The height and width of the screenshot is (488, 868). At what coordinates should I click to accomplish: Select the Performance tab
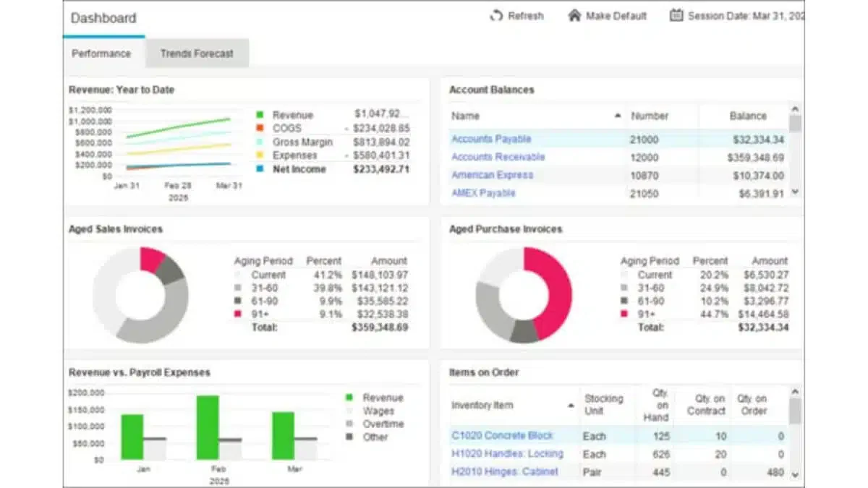pyautogui.click(x=101, y=53)
